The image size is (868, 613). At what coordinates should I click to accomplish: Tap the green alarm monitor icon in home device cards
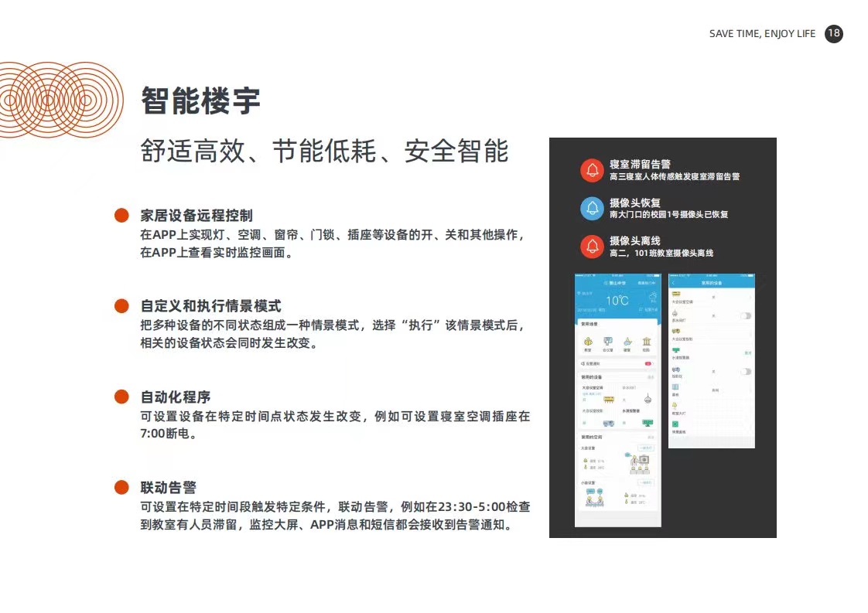tap(648, 423)
